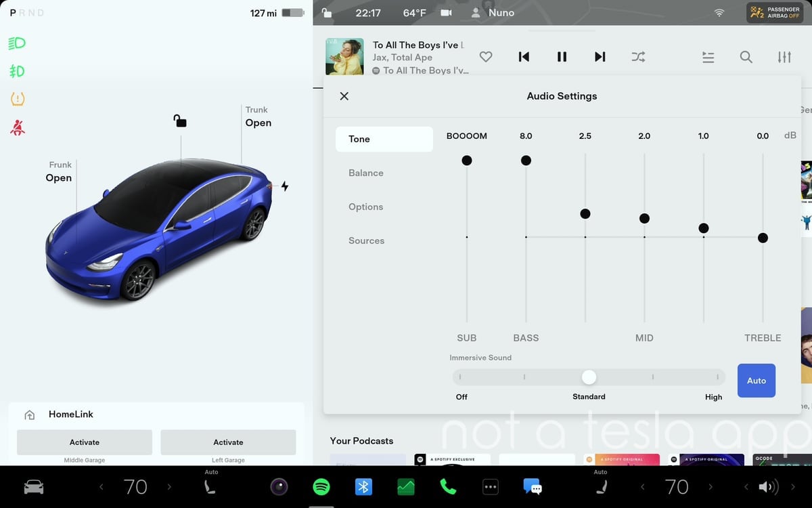Open the more apps ellipsis launcher
Screen dimensions: 812x508
[490, 486]
